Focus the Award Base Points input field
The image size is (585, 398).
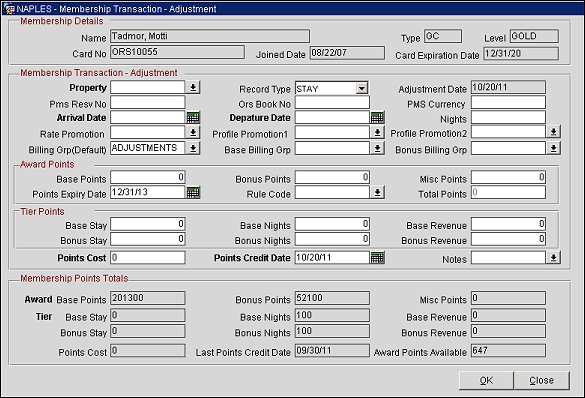pos(148,177)
